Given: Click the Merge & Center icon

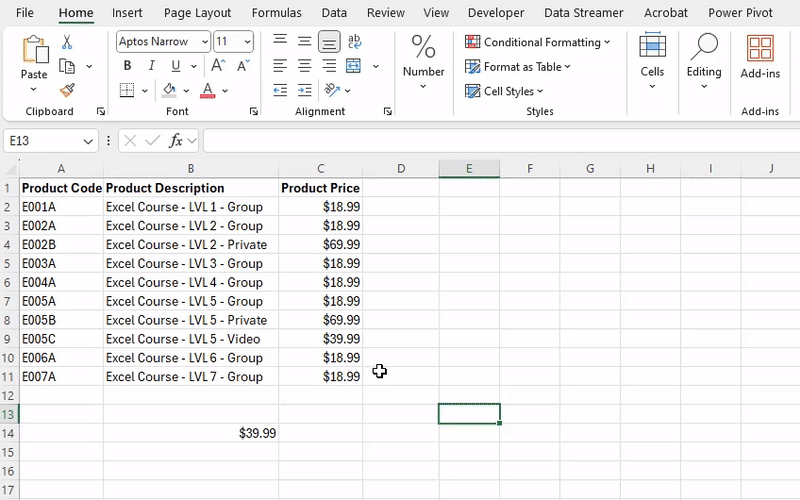Looking at the screenshot, I should click(354, 66).
